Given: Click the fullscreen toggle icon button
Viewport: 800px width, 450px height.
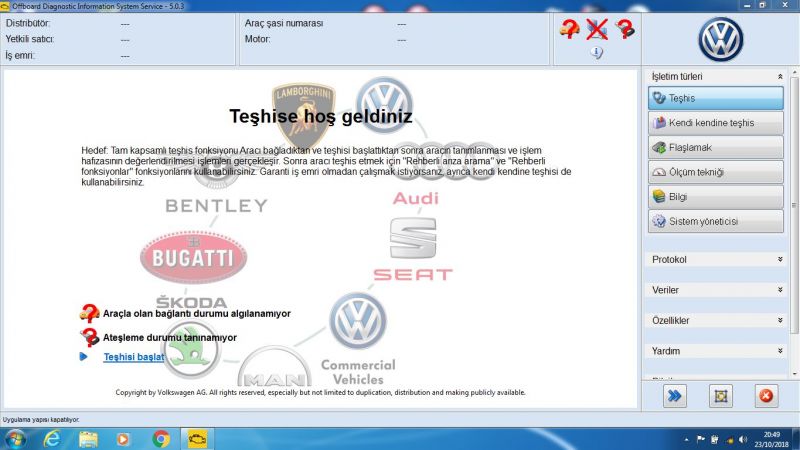Looking at the screenshot, I should [x=720, y=396].
